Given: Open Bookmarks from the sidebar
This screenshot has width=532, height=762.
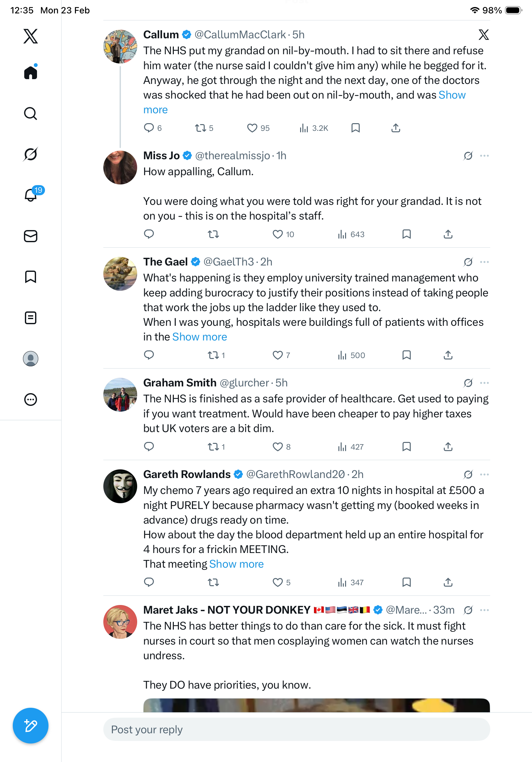Looking at the screenshot, I should [x=31, y=277].
